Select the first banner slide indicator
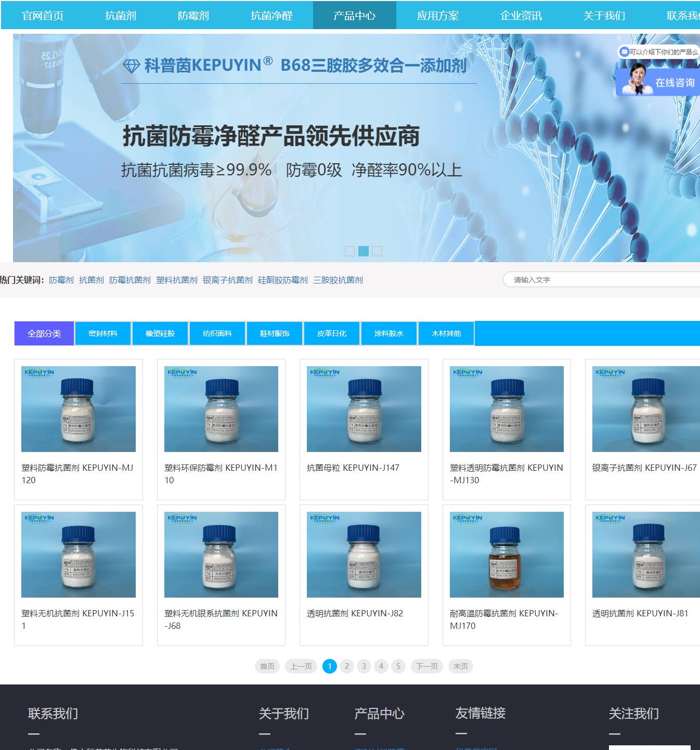This screenshot has width=700, height=750. [x=350, y=251]
